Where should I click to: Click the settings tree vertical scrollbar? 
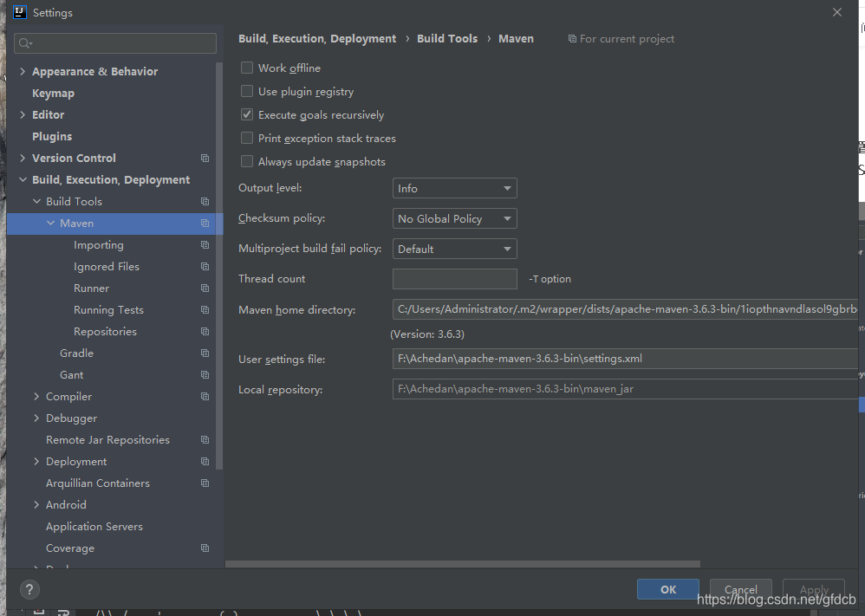[x=219, y=266]
